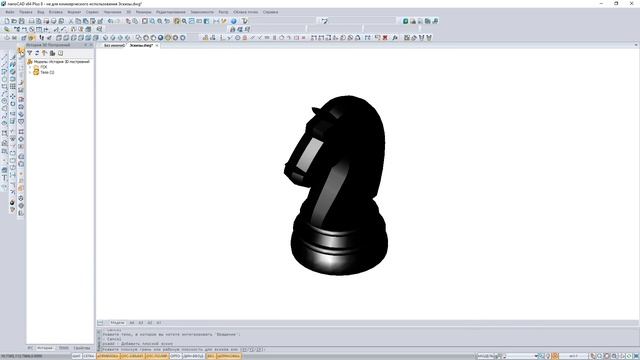Open the Правка menu
This screenshot has height=360, width=640.
(x=25, y=12)
